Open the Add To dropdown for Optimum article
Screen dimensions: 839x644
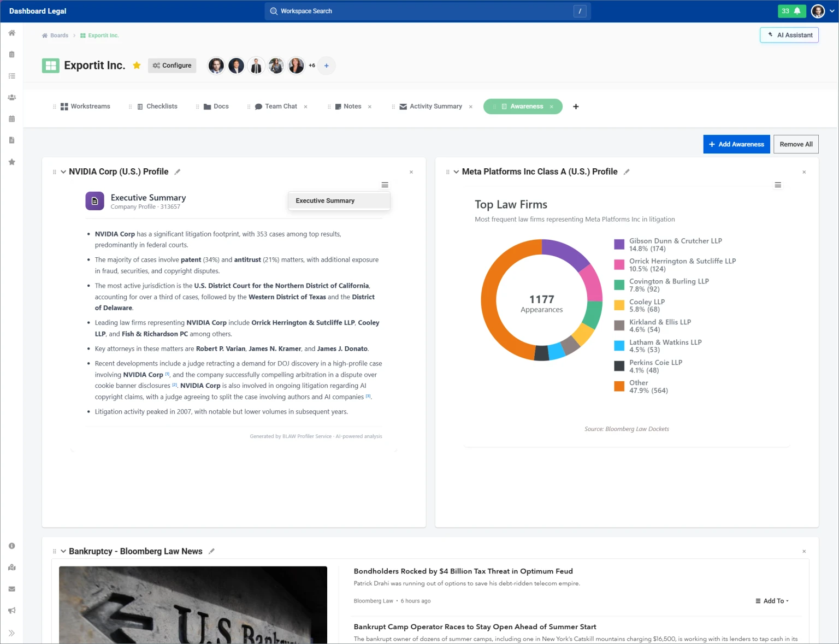772,601
